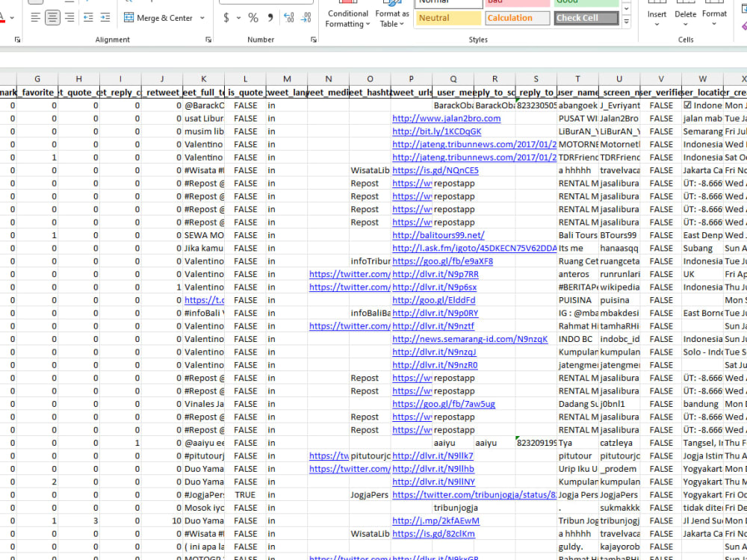Click the TRUE cell in is_quote column
The width and height of the screenshot is (747, 560).
245,495
